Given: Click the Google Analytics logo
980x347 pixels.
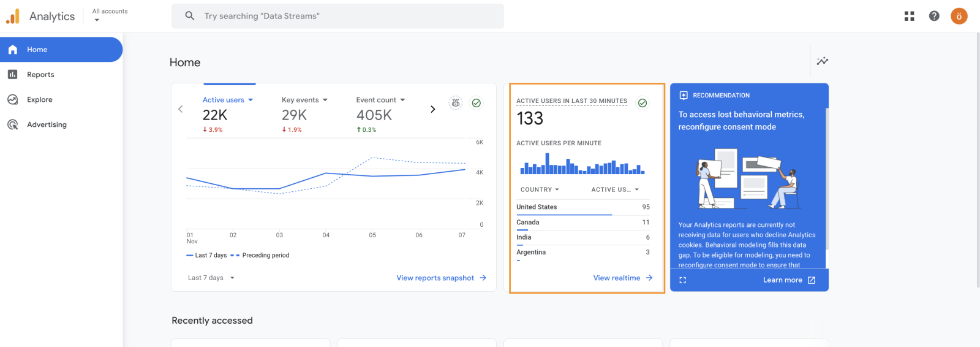Looking at the screenshot, I should pyautogui.click(x=13, y=16).
